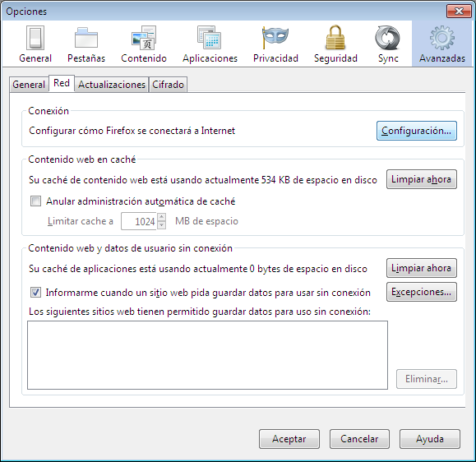Viewport: 476px width, 462px height.
Task: Select the Contenido panel icon
Action: [144, 39]
